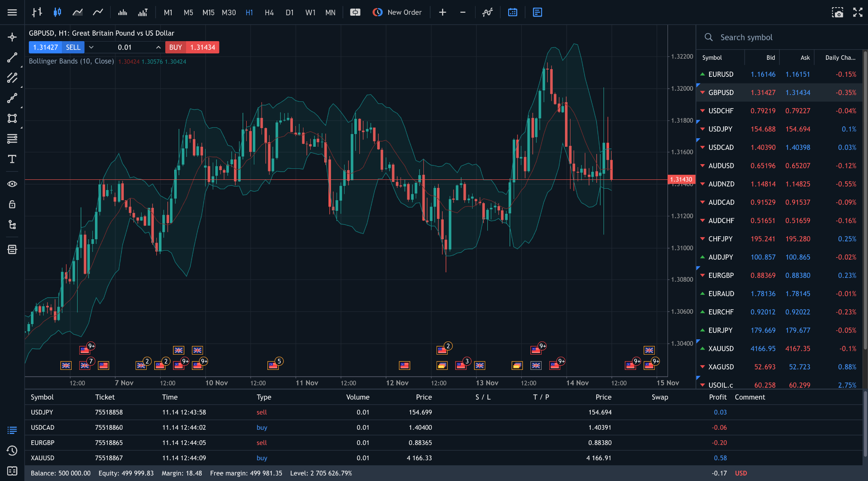Viewport: 868px width, 481px height.
Task: Increase the lot volume with up chevron
Action: 158,47
